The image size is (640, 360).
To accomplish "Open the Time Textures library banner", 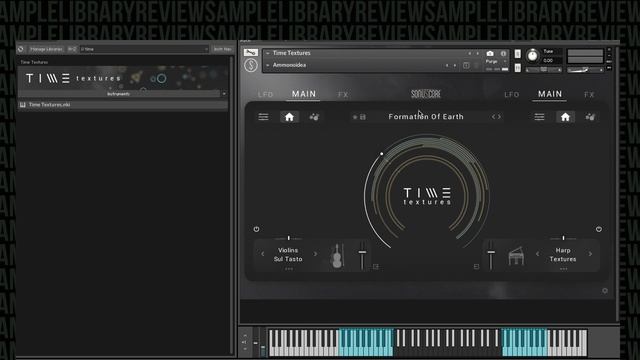I will [122, 78].
